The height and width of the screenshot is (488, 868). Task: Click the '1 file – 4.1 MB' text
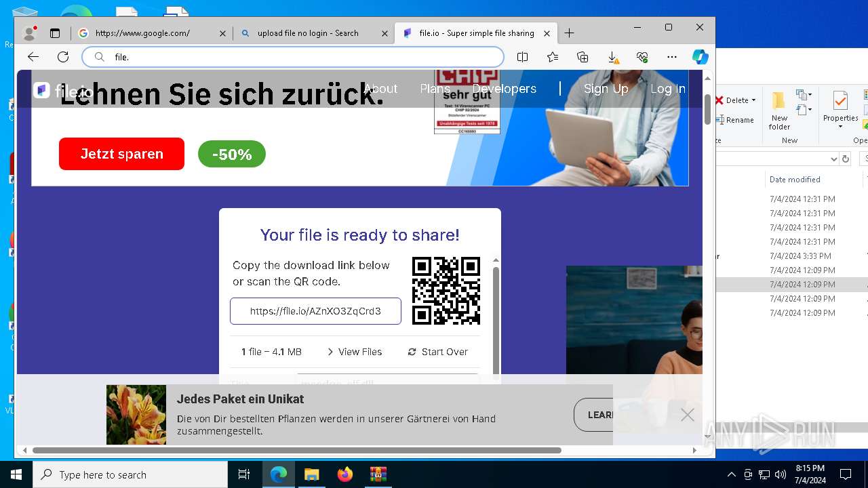[x=271, y=352]
